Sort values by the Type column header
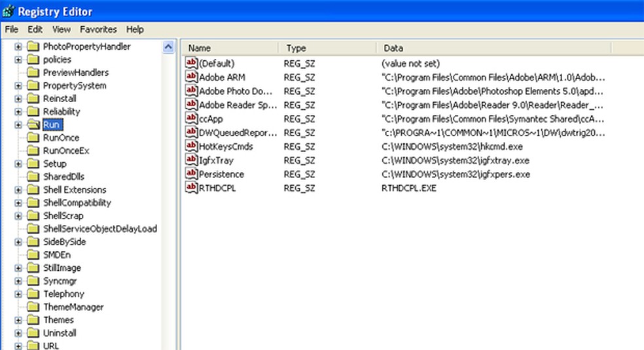Screen dimensions: 644x350 tap(328, 48)
